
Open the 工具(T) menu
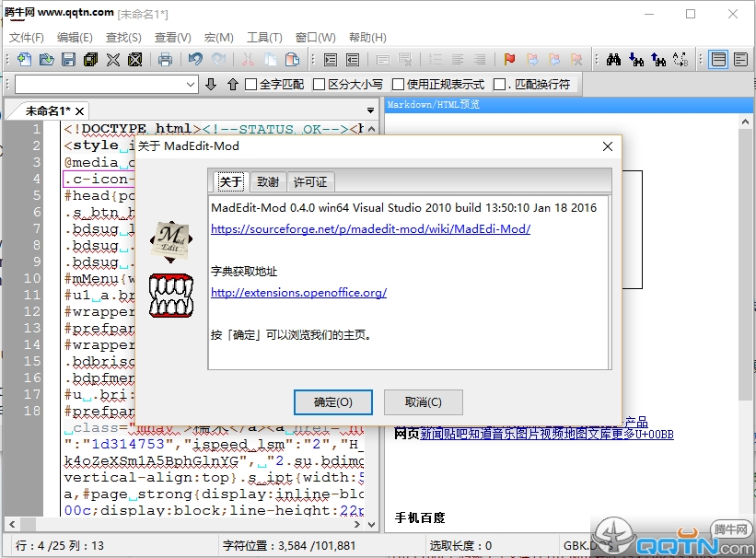[x=264, y=38]
